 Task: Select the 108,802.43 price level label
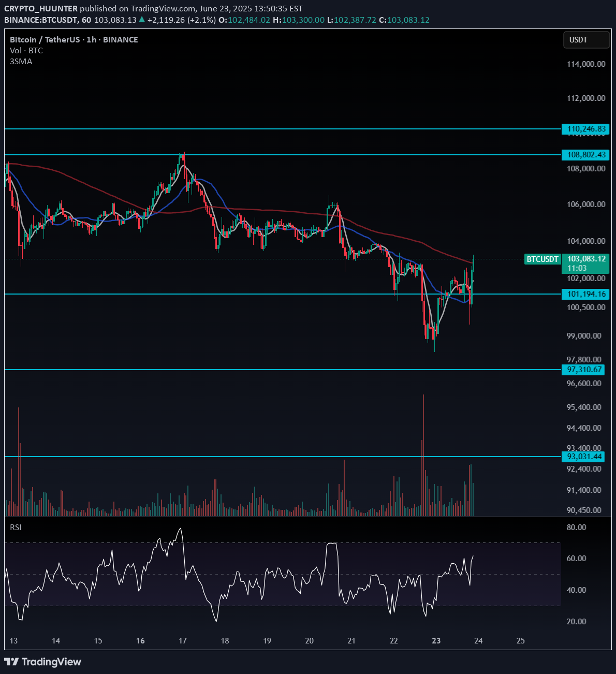tap(585, 155)
